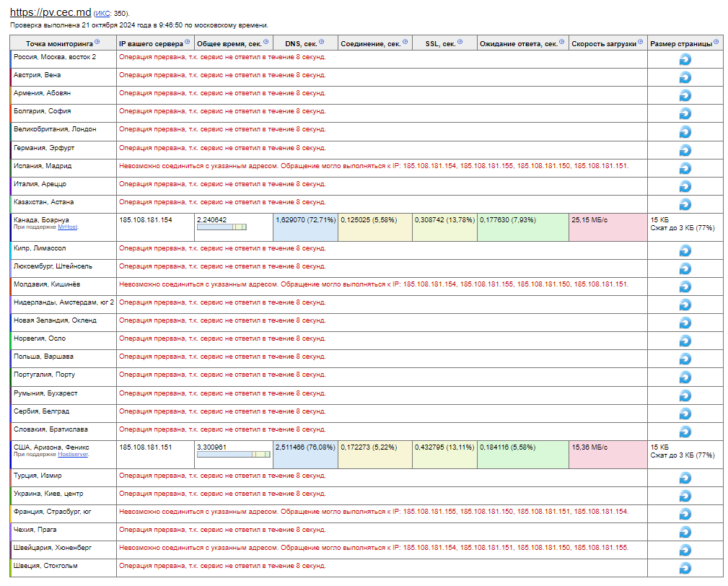
Task: Click total time bar in Канада row
Action: [x=222, y=227]
